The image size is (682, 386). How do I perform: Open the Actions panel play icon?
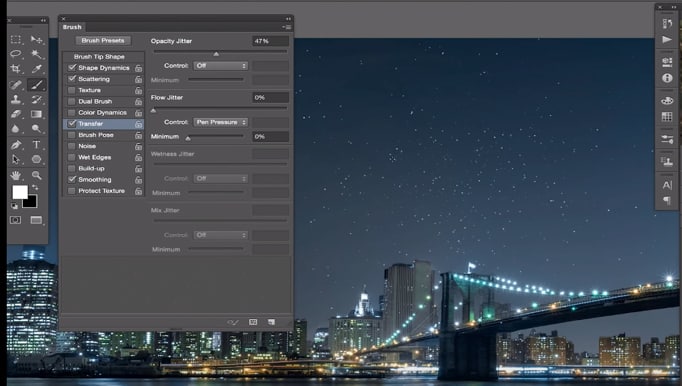[x=667, y=40]
